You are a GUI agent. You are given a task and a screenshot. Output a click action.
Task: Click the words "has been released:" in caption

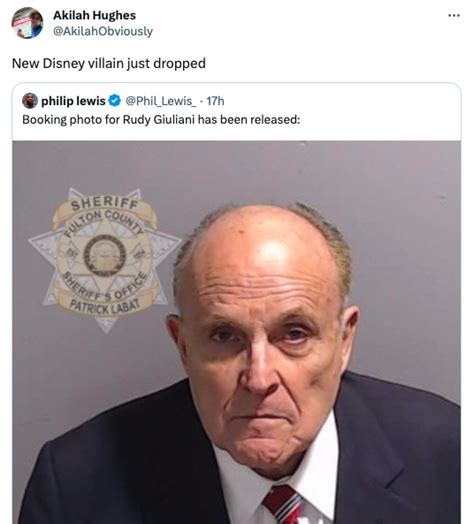(249, 119)
